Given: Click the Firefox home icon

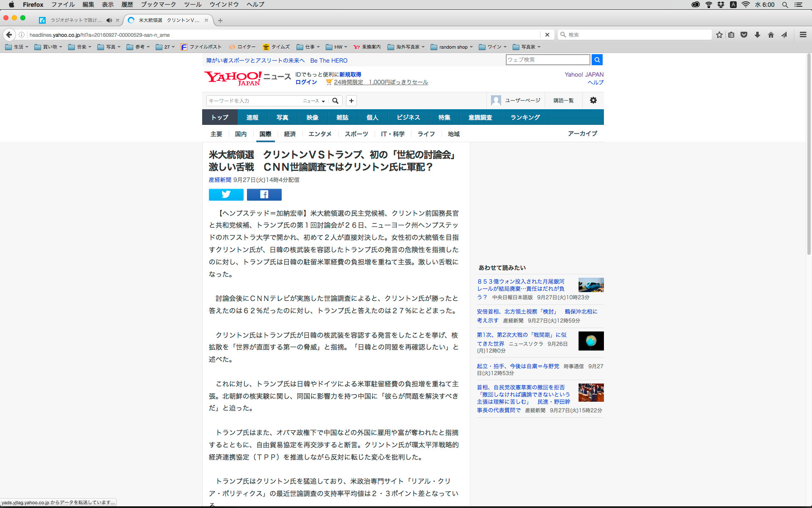Looking at the screenshot, I should coord(771,35).
